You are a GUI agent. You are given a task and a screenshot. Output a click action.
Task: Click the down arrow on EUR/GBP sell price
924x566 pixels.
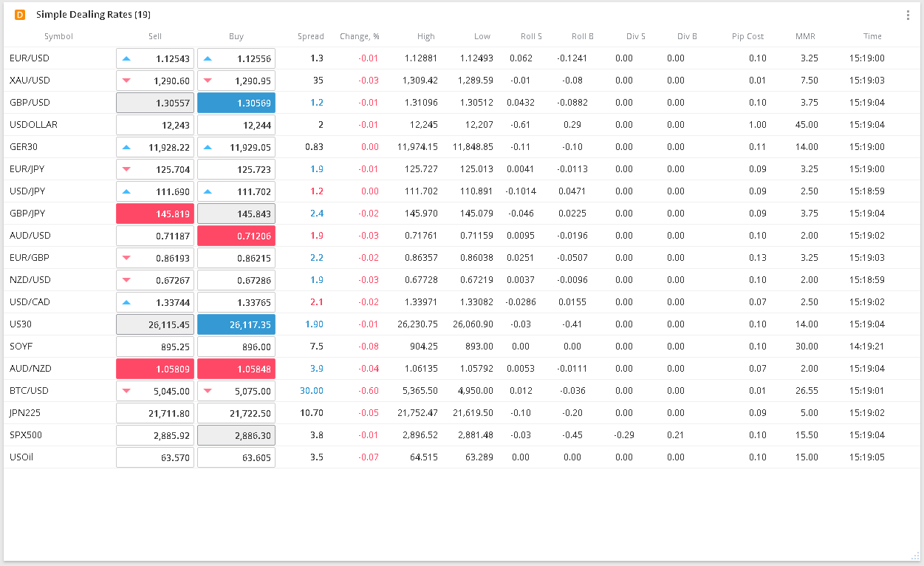127,257
